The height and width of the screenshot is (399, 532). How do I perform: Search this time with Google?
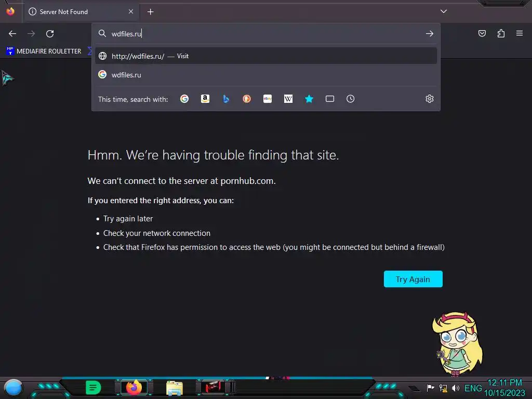(x=184, y=99)
